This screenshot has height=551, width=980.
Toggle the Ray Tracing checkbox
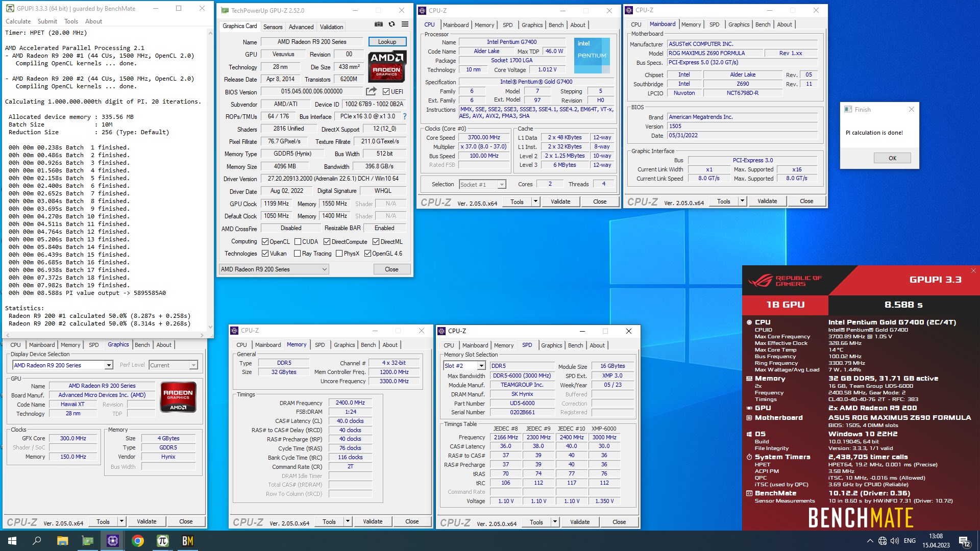click(x=297, y=254)
